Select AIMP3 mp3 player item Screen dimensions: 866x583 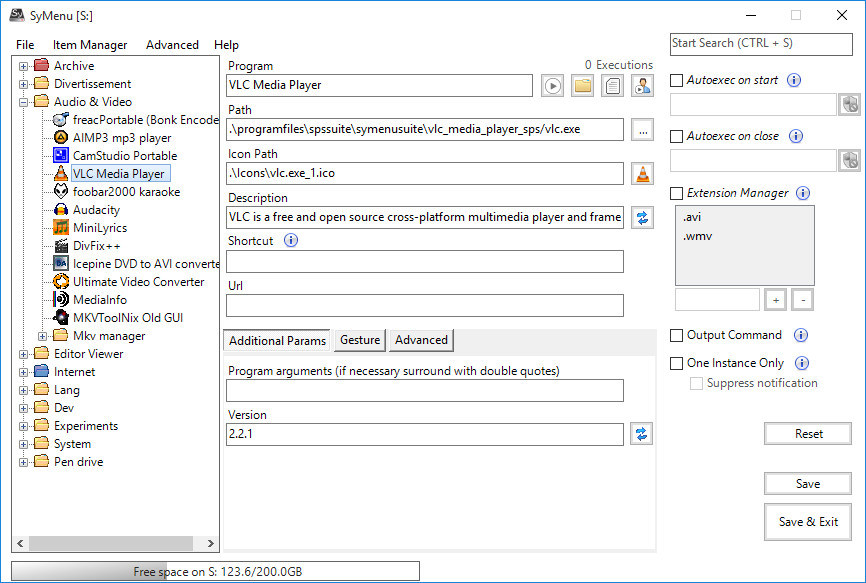(112, 138)
